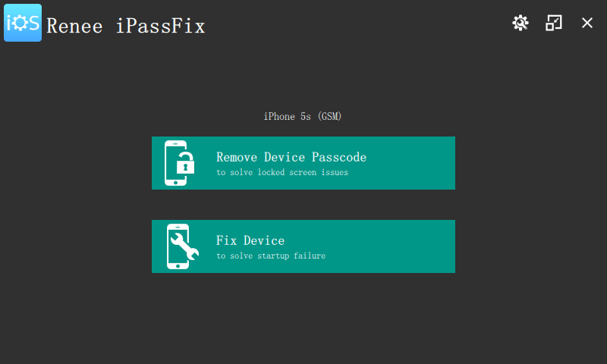Image resolution: width=607 pixels, height=364 pixels.
Task: Click the gear inside the iOS logo
Action: (x=22, y=23)
